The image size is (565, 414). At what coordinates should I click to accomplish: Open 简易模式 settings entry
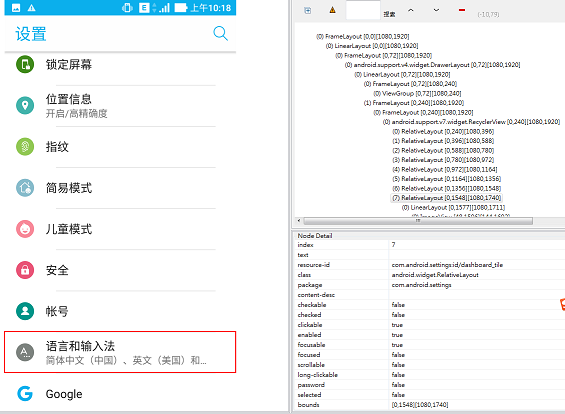click(120, 188)
